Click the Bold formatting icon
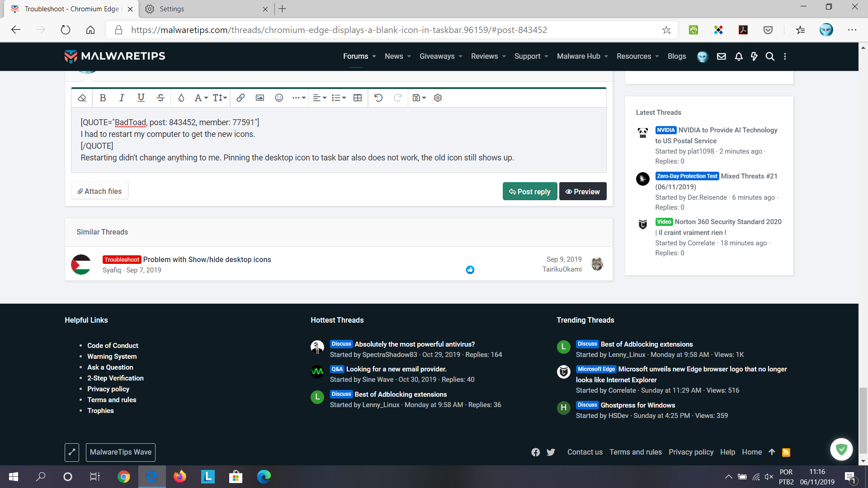The width and height of the screenshot is (868, 488). click(103, 98)
